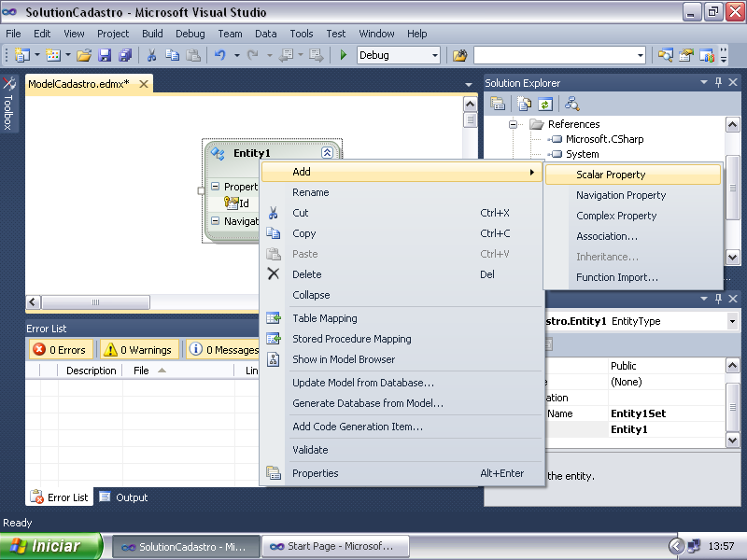Choose Scalar Property from the Add submenu
Viewport: 747px width, 560px height.
[633, 175]
